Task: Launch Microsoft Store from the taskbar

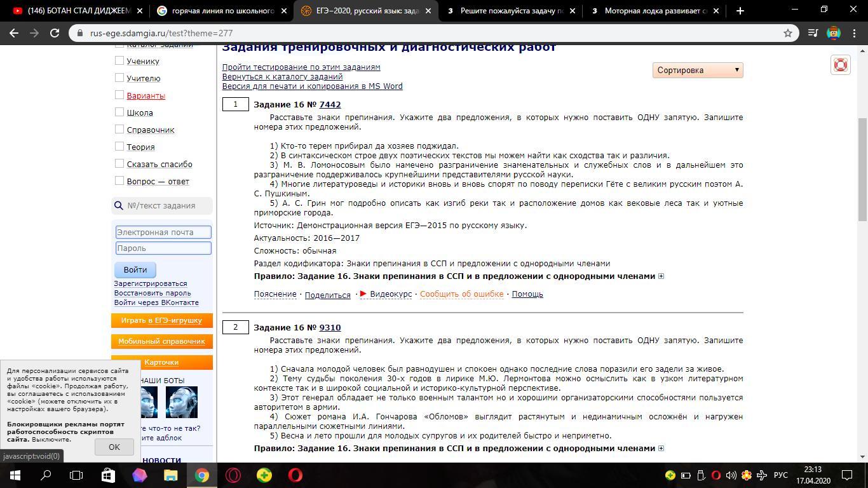Action: point(108,475)
